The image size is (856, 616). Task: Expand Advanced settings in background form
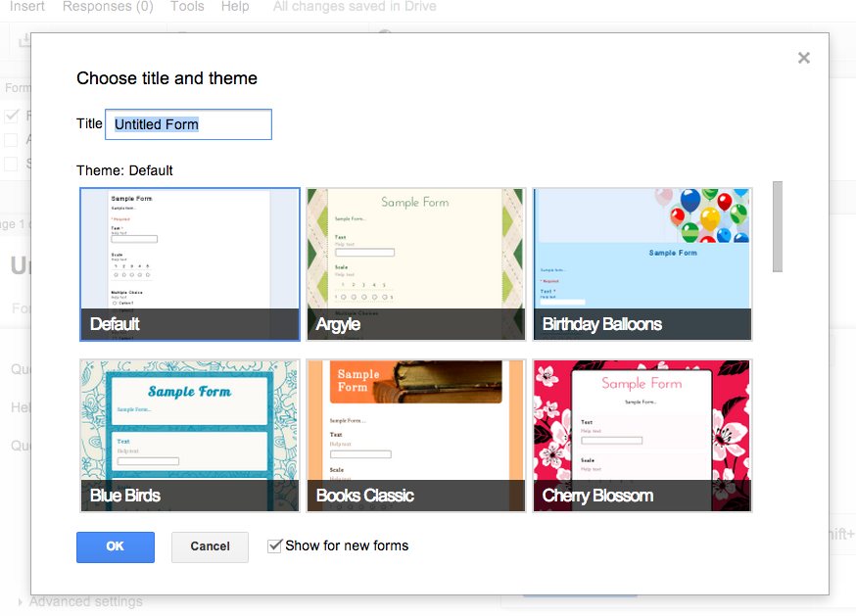pyautogui.click(x=79, y=602)
